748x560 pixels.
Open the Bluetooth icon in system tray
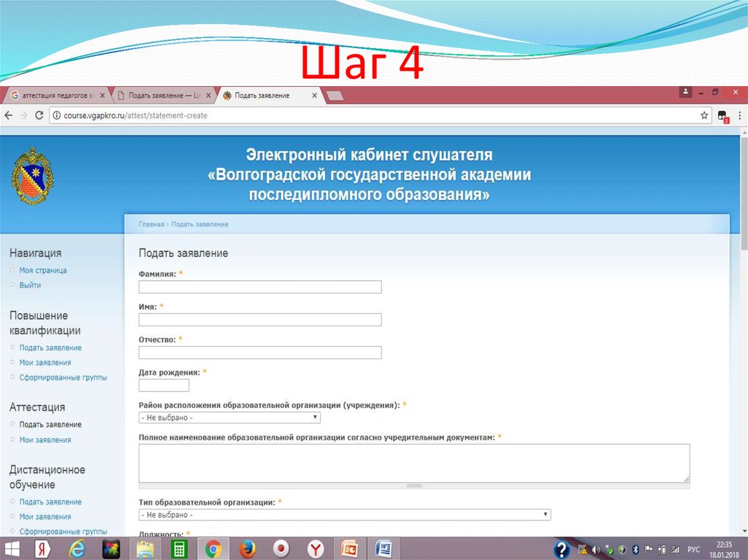(x=637, y=548)
